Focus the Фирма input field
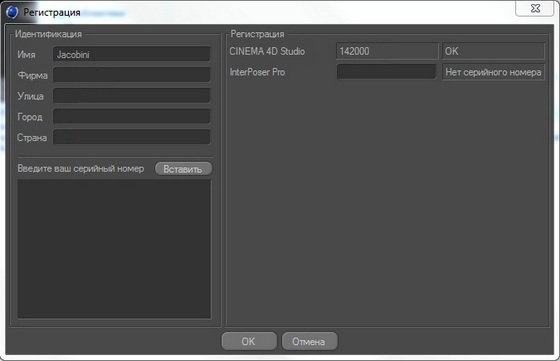The width and height of the screenshot is (560, 361). 131,75
